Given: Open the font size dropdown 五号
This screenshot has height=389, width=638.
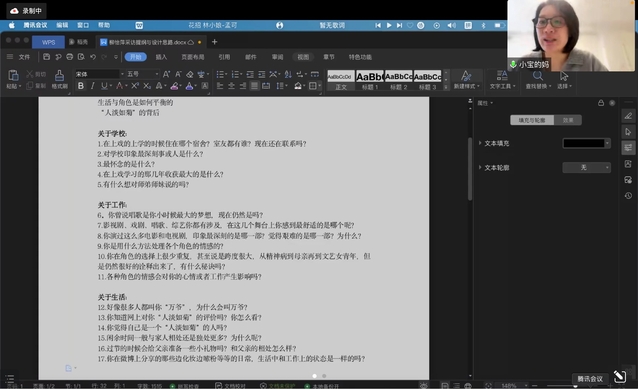Looking at the screenshot, I should (142, 74).
